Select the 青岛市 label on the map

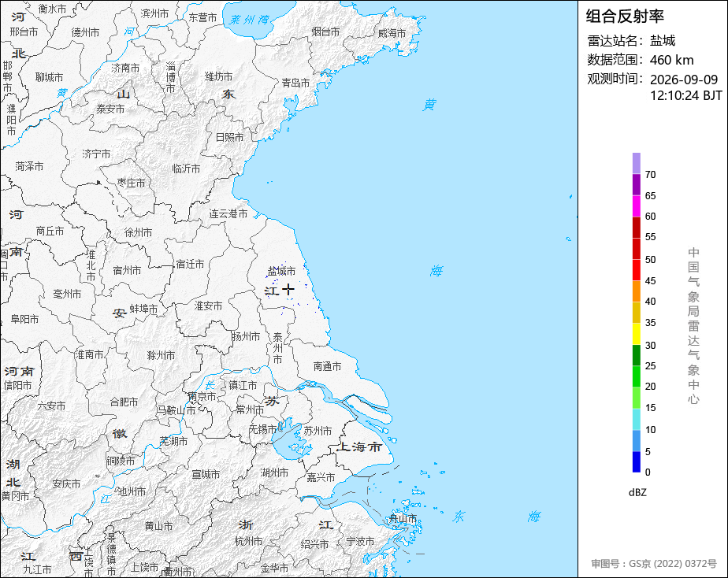[x=295, y=83]
